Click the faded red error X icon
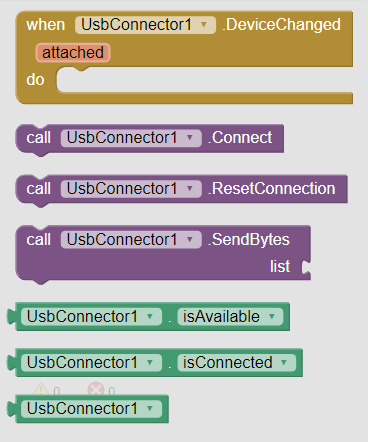This screenshot has height=442, width=368. pos(96,389)
